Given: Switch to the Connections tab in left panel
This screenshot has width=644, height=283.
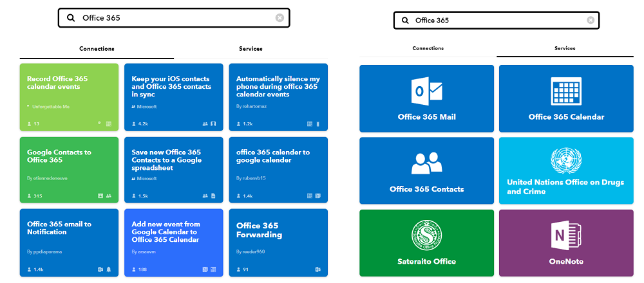Looking at the screenshot, I should click(x=97, y=49).
